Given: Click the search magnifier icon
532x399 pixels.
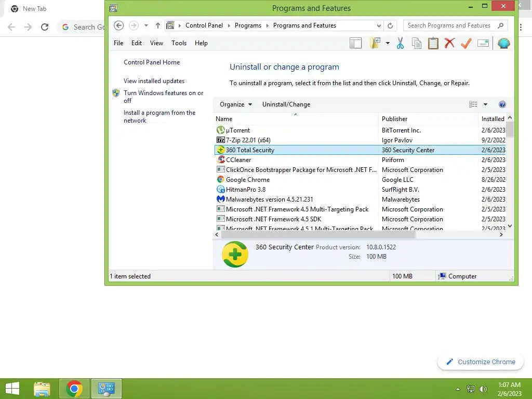Looking at the screenshot, I should point(500,25).
